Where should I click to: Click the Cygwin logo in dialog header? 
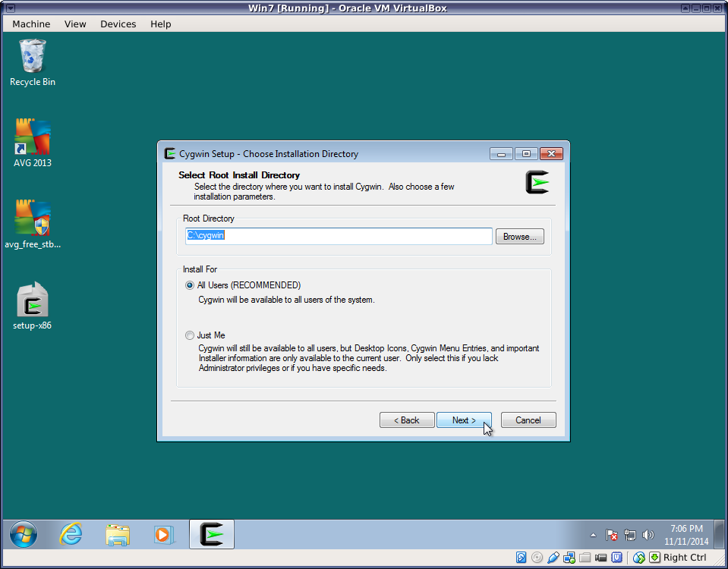[x=537, y=182]
